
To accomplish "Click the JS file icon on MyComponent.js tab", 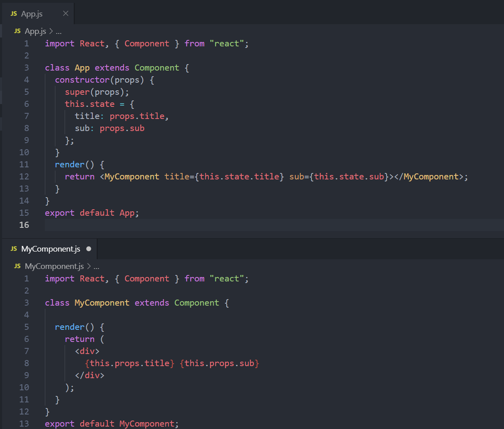I will click(14, 249).
